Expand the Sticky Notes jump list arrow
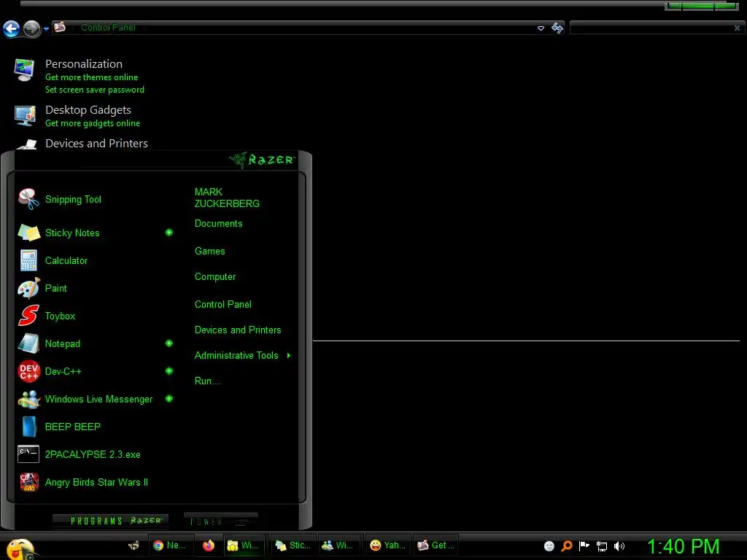The height and width of the screenshot is (560, 747). coord(169,233)
